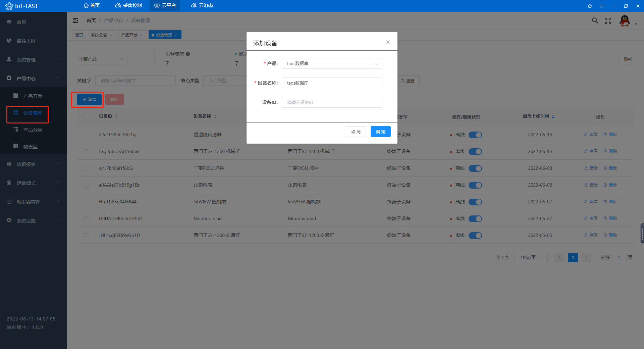
Task: Select page 1 in pagination
Action: [x=573, y=257]
